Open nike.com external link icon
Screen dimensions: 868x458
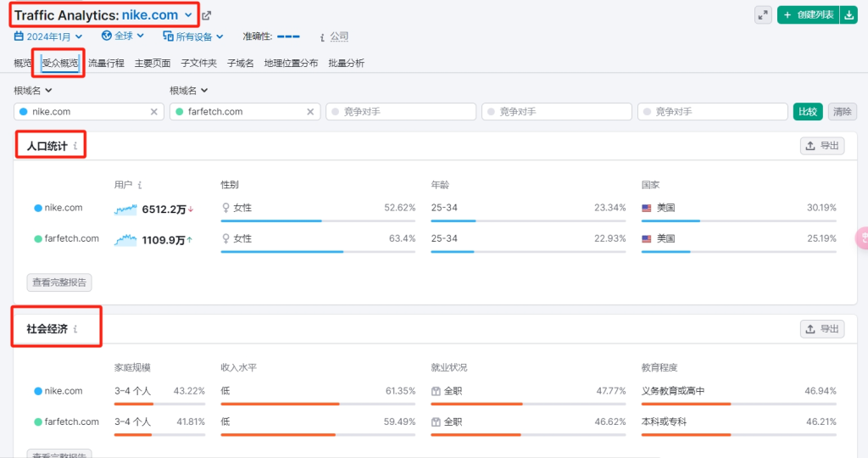[x=207, y=15]
